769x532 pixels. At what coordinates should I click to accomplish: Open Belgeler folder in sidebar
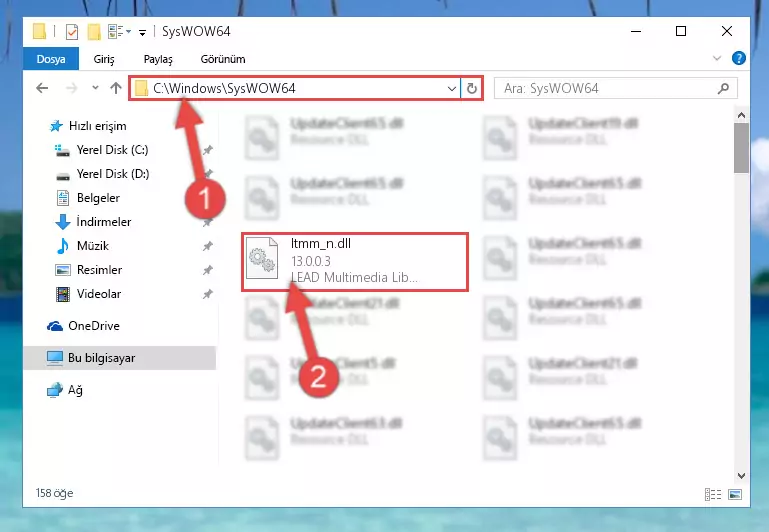tap(98, 198)
